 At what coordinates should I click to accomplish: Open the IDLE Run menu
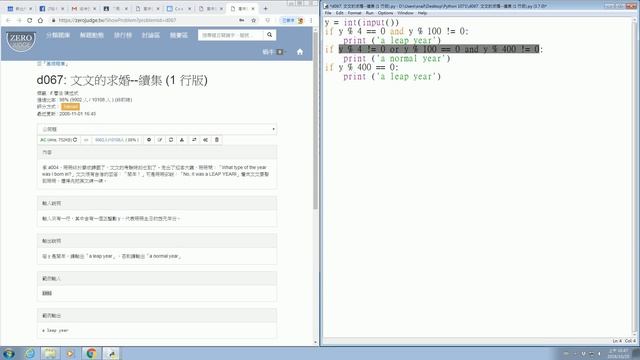point(369,13)
